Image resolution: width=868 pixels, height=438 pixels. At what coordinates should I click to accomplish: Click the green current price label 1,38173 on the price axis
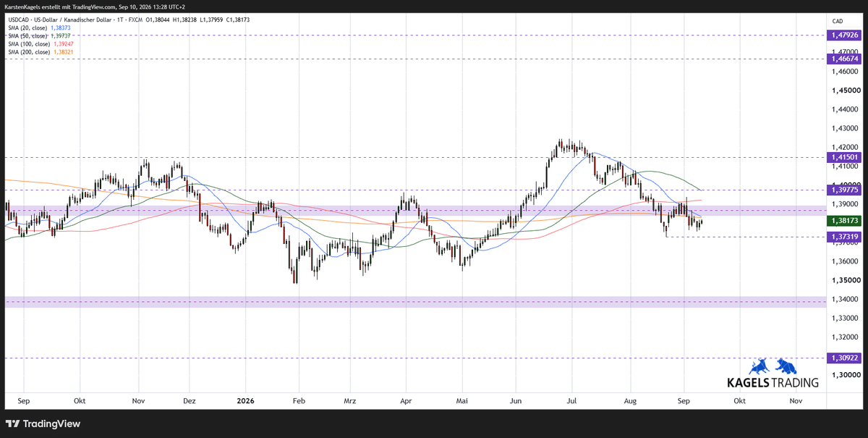844,220
